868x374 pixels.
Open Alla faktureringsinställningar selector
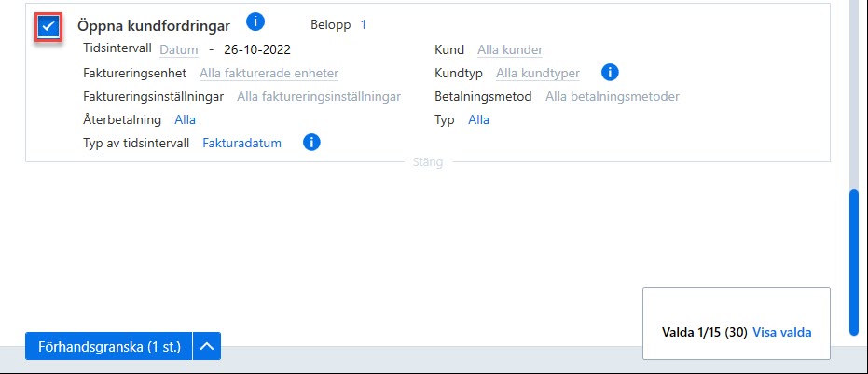coord(319,96)
